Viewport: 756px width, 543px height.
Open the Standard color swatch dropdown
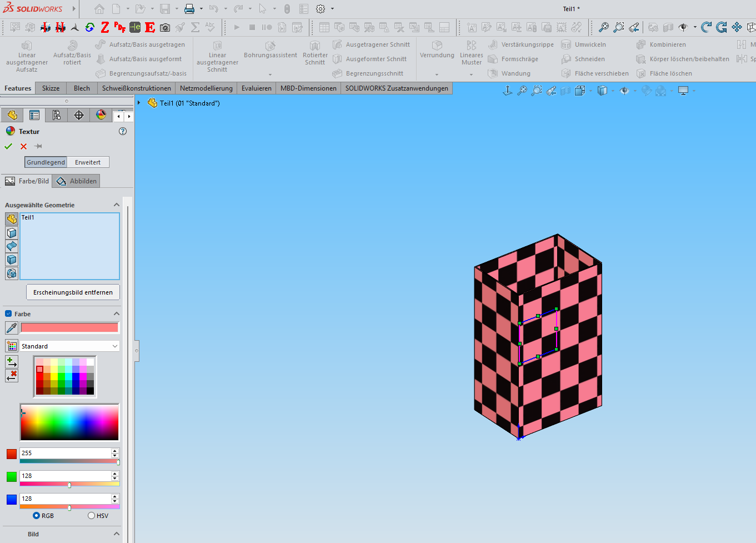69,346
